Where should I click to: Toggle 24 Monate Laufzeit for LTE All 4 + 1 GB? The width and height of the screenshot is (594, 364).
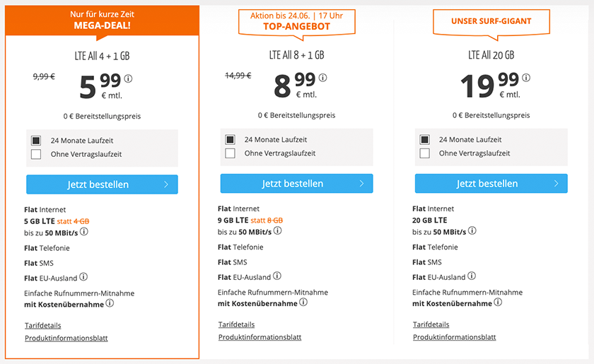tap(36, 140)
